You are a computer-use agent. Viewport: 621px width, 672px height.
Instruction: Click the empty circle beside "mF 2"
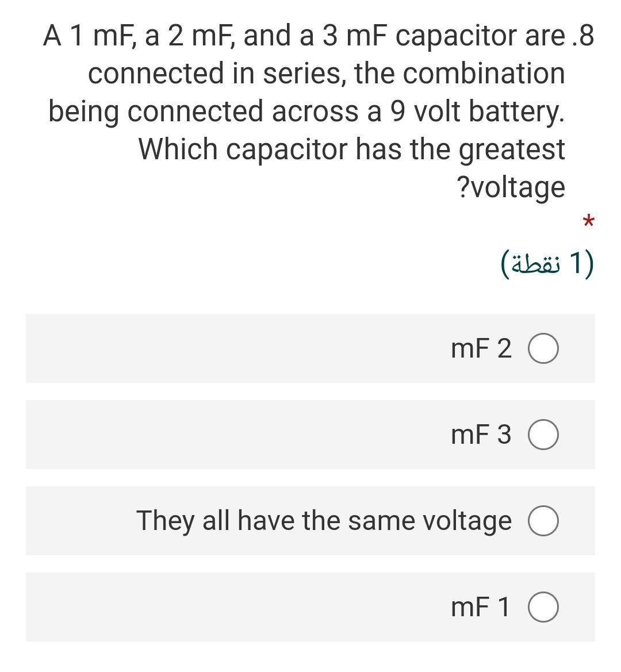(545, 348)
